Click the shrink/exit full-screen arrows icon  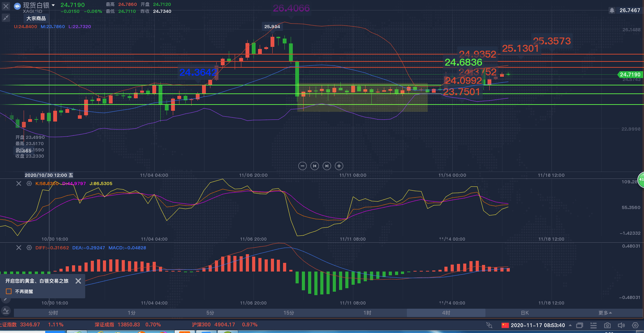click(6, 18)
